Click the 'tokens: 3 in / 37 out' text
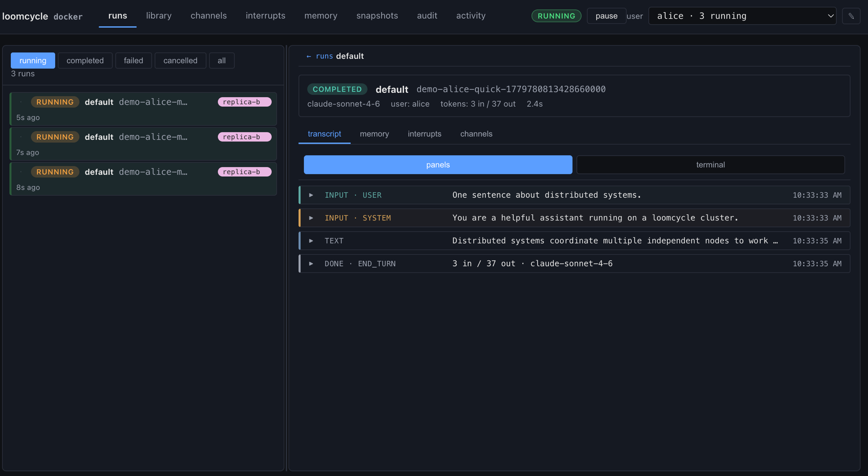The height and width of the screenshot is (476, 868). tap(478, 104)
